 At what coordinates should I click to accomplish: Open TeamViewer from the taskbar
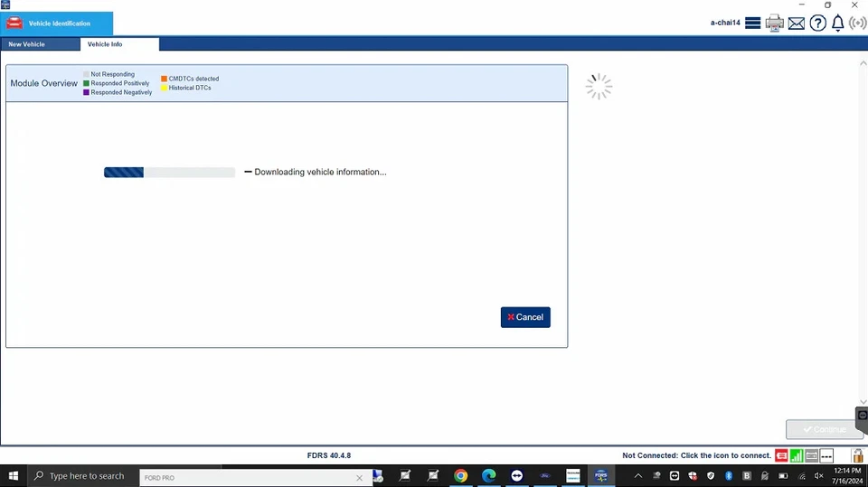[x=516, y=476]
